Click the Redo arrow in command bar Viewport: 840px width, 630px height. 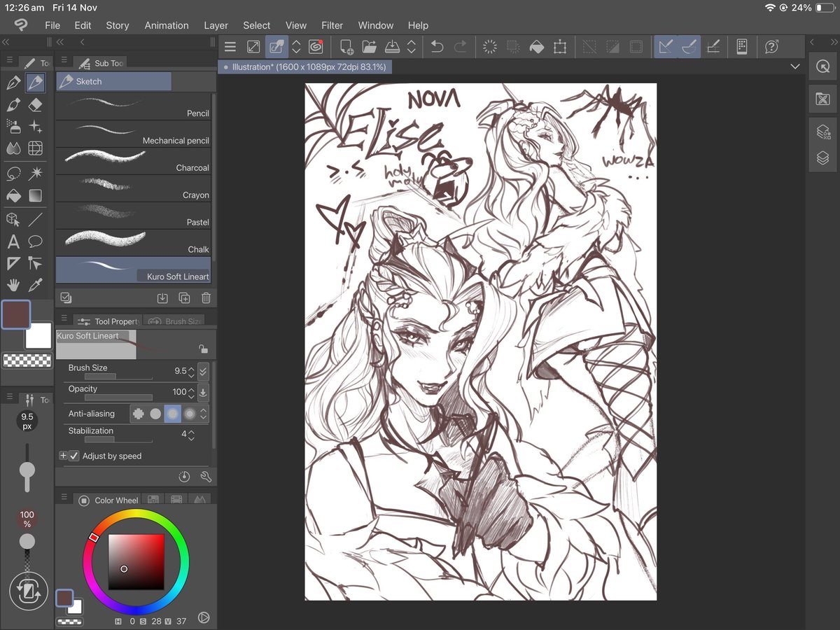[x=460, y=47]
